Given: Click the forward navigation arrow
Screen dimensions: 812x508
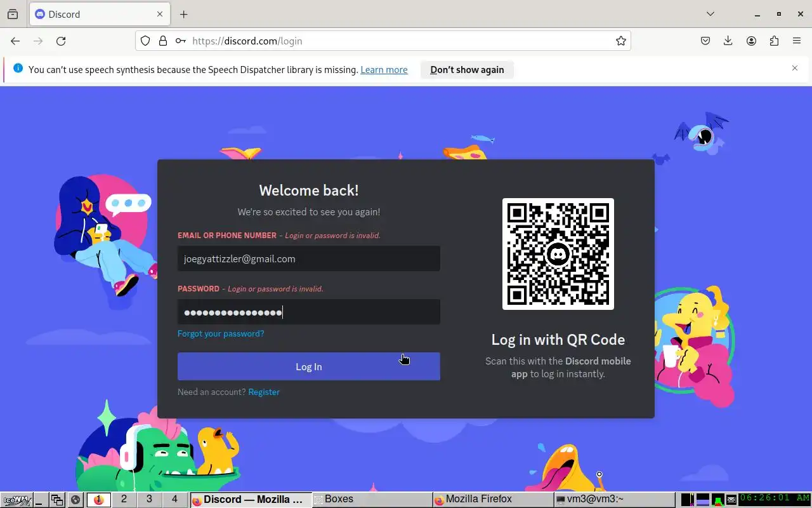Looking at the screenshot, I should coord(38,41).
